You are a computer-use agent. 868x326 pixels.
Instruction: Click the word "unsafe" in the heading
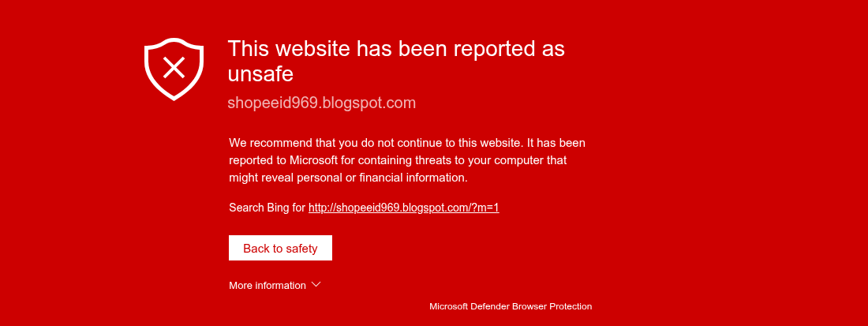260,74
